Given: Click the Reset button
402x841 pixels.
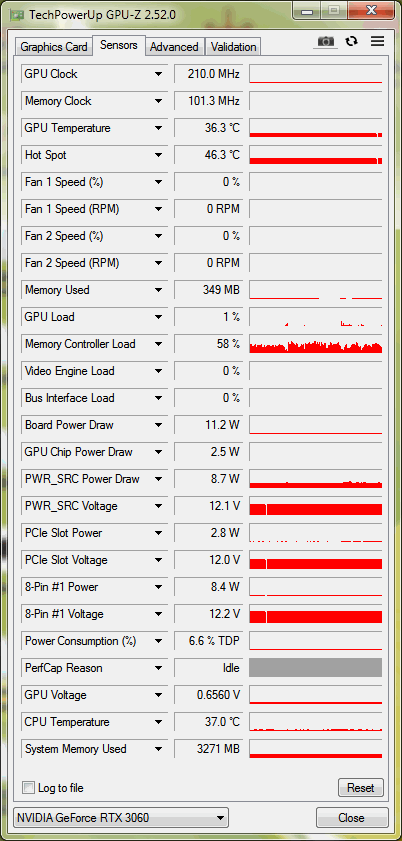Looking at the screenshot, I should (360, 787).
